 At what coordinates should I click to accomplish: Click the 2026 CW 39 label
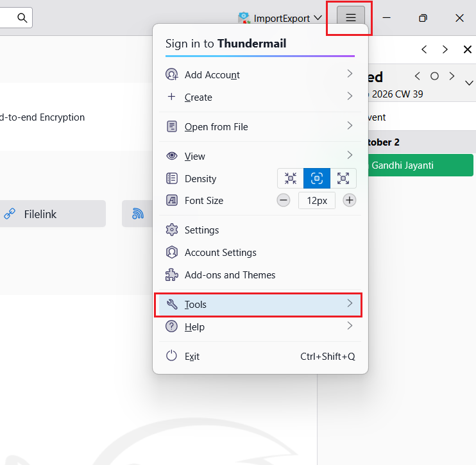point(397,94)
